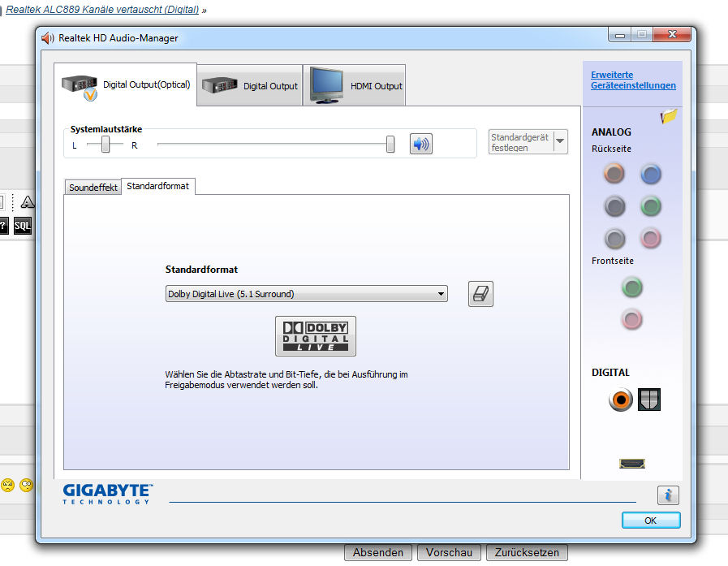Click the main volume slider handle
728x566 pixels.
click(390, 145)
